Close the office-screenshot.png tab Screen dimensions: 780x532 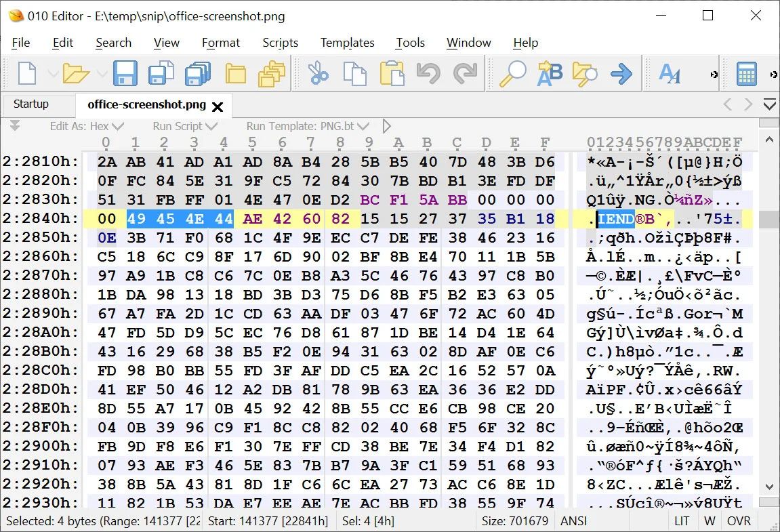[218, 106]
